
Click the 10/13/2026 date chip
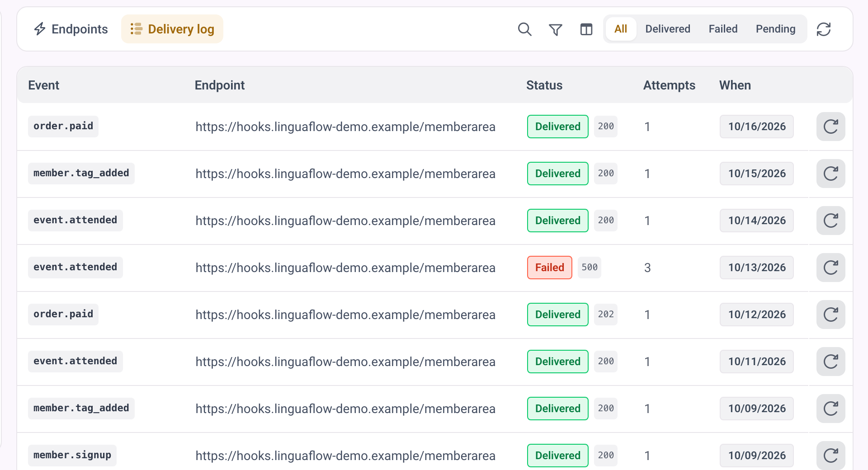click(757, 268)
